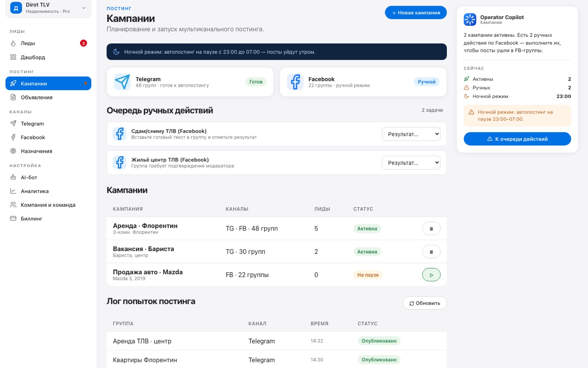Open Компания и команда
Image resolution: width=588 pixels, height=368 pixels.
48,205
